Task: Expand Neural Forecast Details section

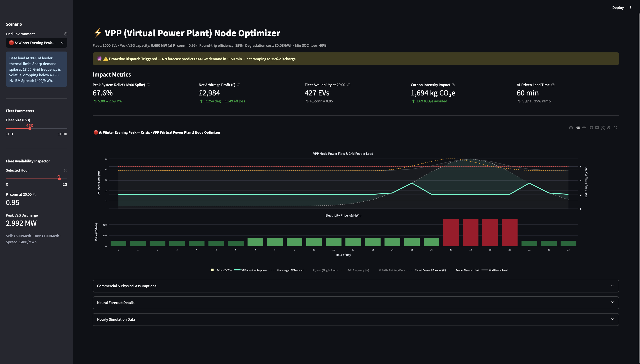Action: pos(356,303)
